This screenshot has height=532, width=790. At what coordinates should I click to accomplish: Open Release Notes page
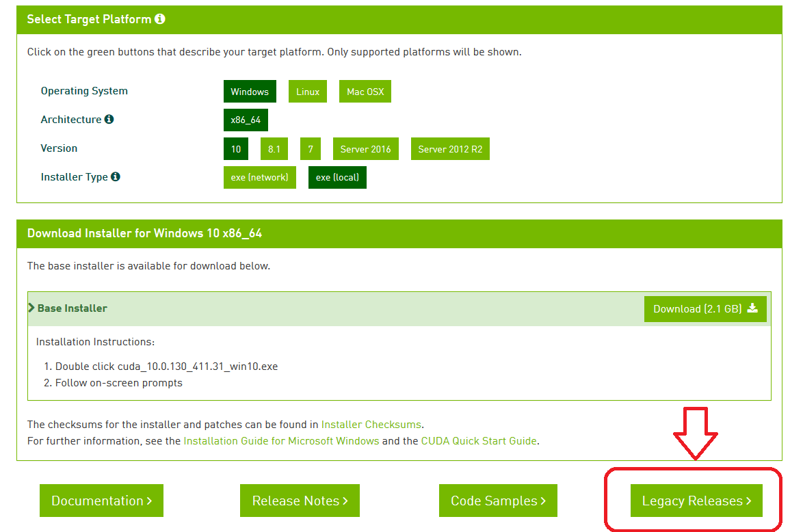click(300, 501)
